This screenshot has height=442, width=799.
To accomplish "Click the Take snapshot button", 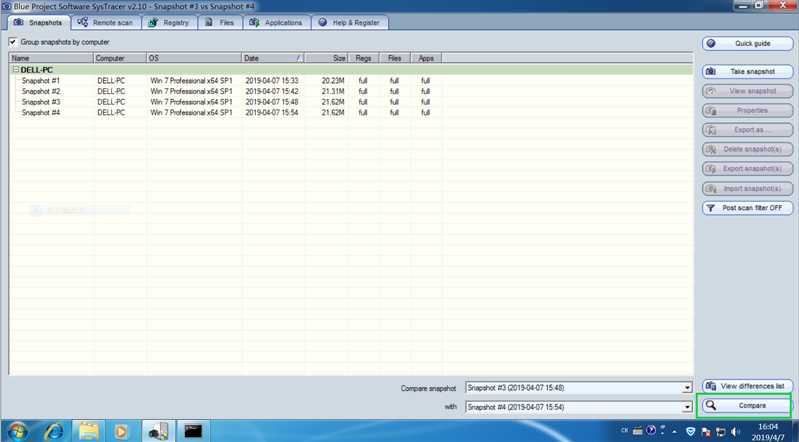I will pyautogui.click(x=748, y=71).
